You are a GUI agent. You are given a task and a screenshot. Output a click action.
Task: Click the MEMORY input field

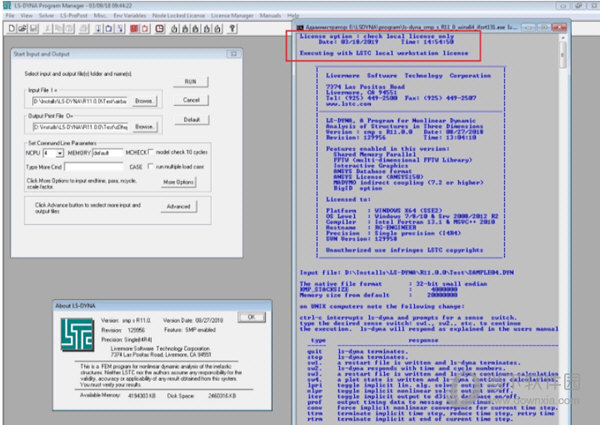click(x=108, y=153)
